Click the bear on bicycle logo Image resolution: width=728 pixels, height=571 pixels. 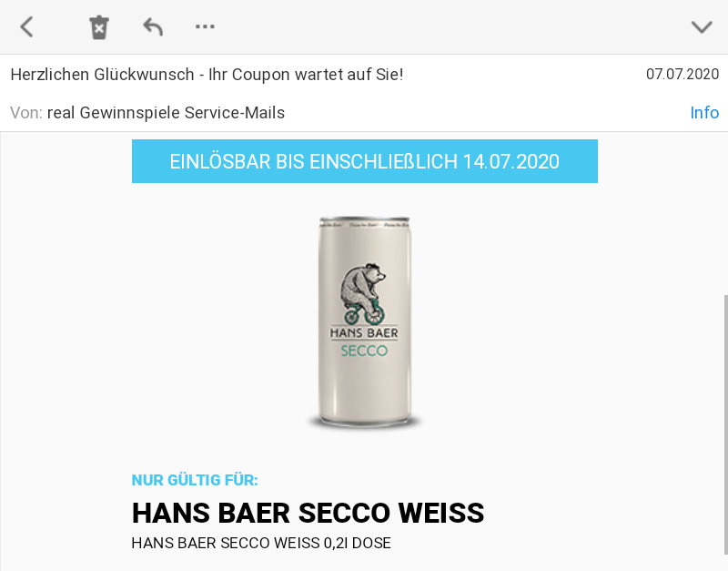coord(363,293)
